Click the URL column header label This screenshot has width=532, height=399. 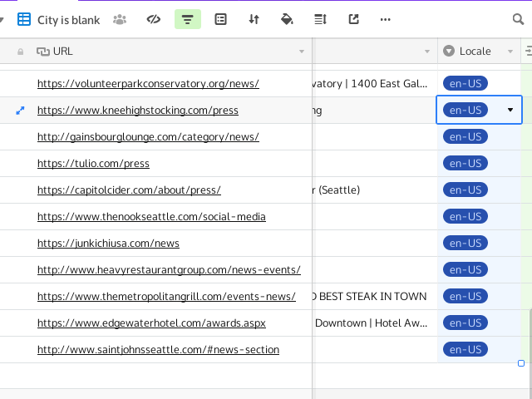63,52
